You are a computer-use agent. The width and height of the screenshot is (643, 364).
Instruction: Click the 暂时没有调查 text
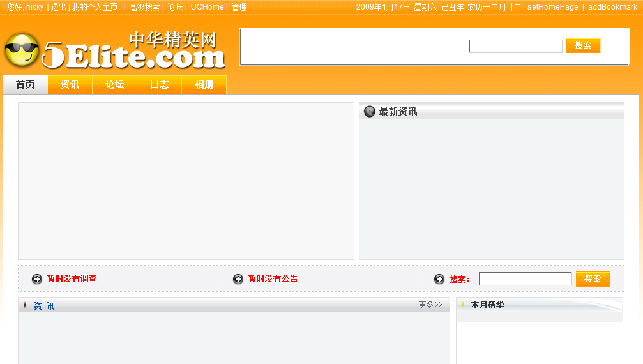[72, 278]
